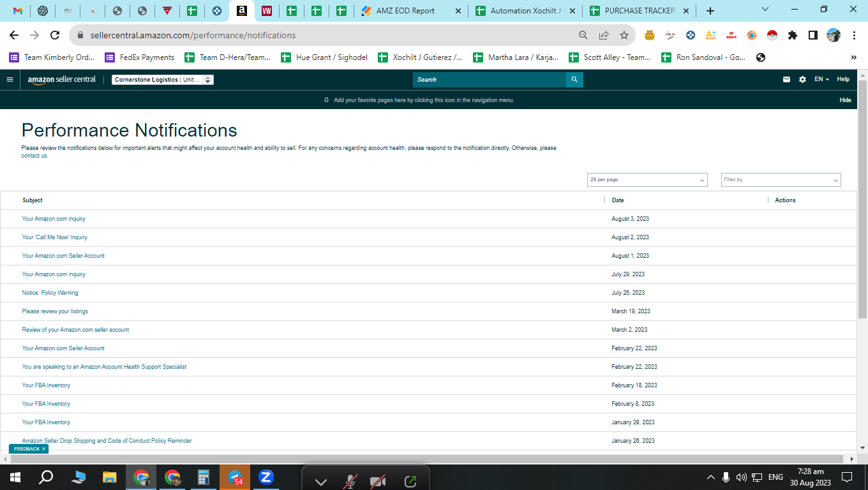868x490 pixels.
Task: Open the Hue Grant / Sighodel bookmark
Action: point(324,57)
